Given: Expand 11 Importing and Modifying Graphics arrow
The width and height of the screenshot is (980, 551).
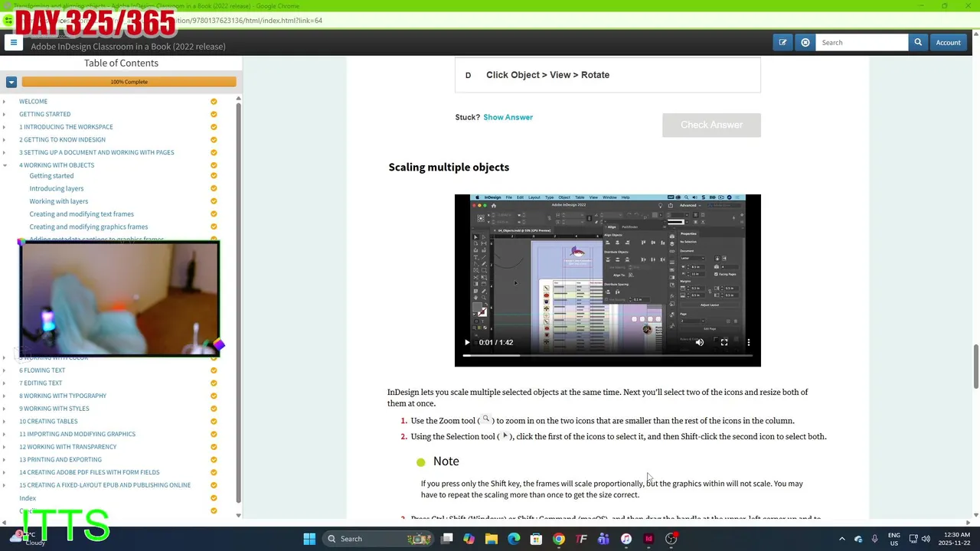Looking at the screenshot, I should point(5,434).
